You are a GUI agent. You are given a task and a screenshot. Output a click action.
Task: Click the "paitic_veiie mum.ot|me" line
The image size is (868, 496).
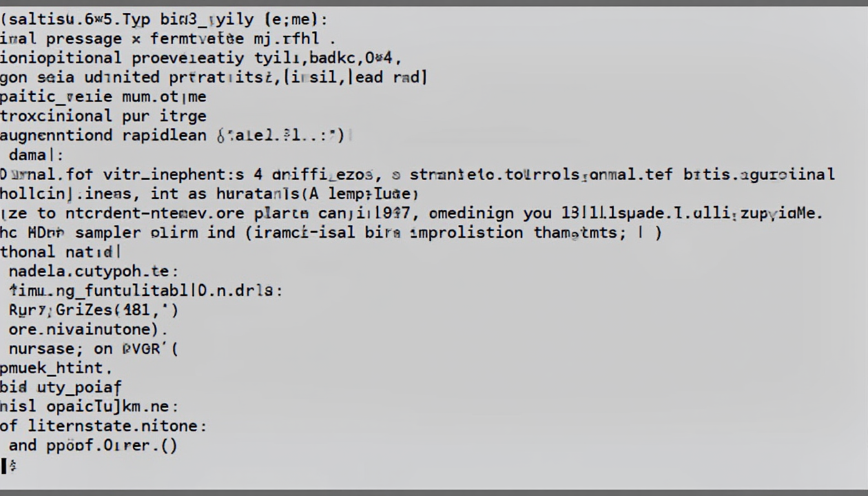[103, 97]
